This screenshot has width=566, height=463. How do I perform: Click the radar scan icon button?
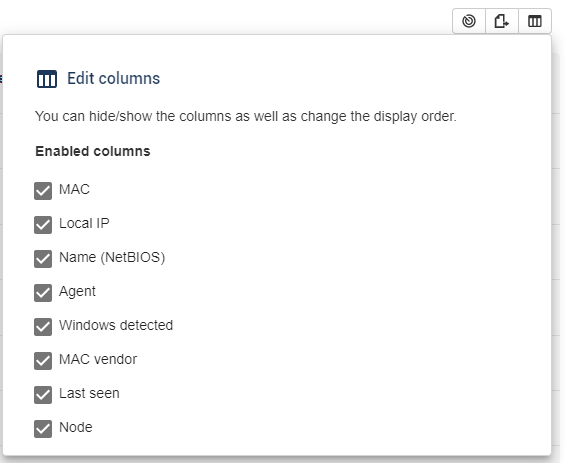[469, 21]
